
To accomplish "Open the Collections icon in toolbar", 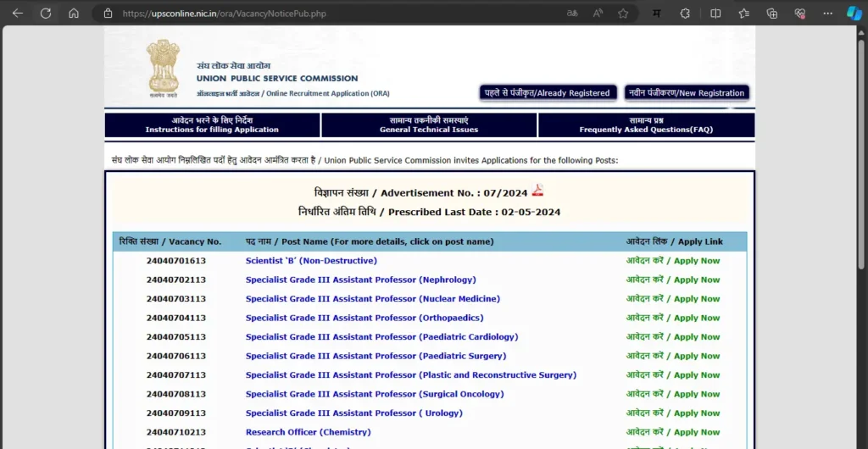I will click(x=772, y=14).
